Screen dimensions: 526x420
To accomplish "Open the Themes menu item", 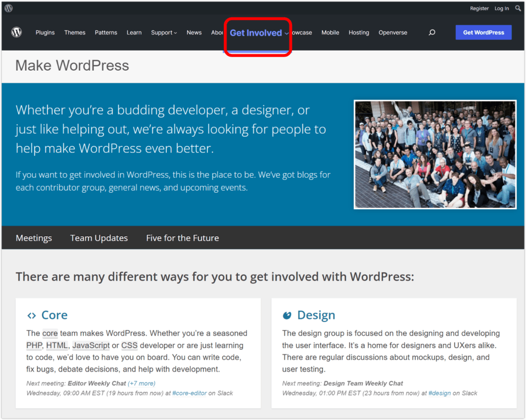I will click(x=75, y=33).
